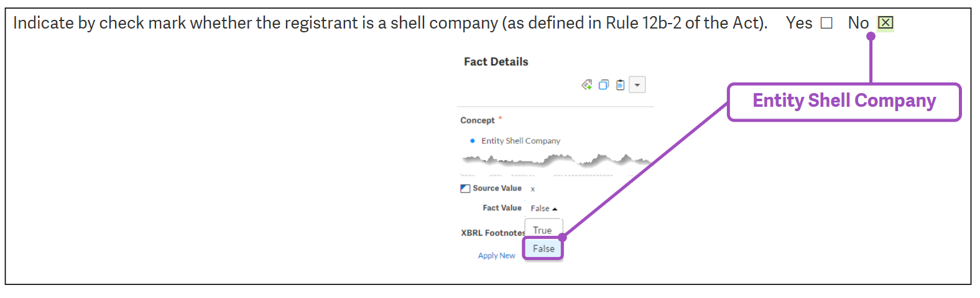Image resolution: width=980 pixels, height=298 pixels.
Task: Toggle the No shell company checkbox
Action: point(885,24)
